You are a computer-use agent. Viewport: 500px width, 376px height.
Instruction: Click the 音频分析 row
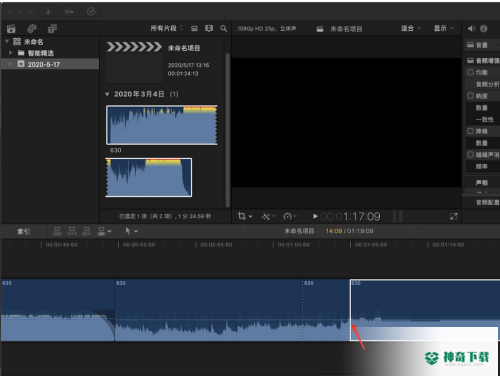pos(483,84)
